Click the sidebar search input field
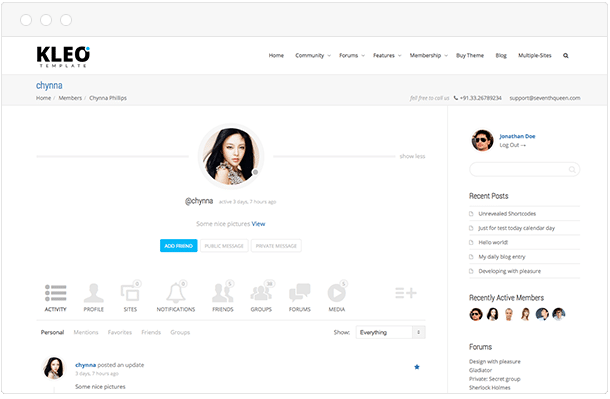610x399 pixels. pyautogui.click(x=524, y=169)
